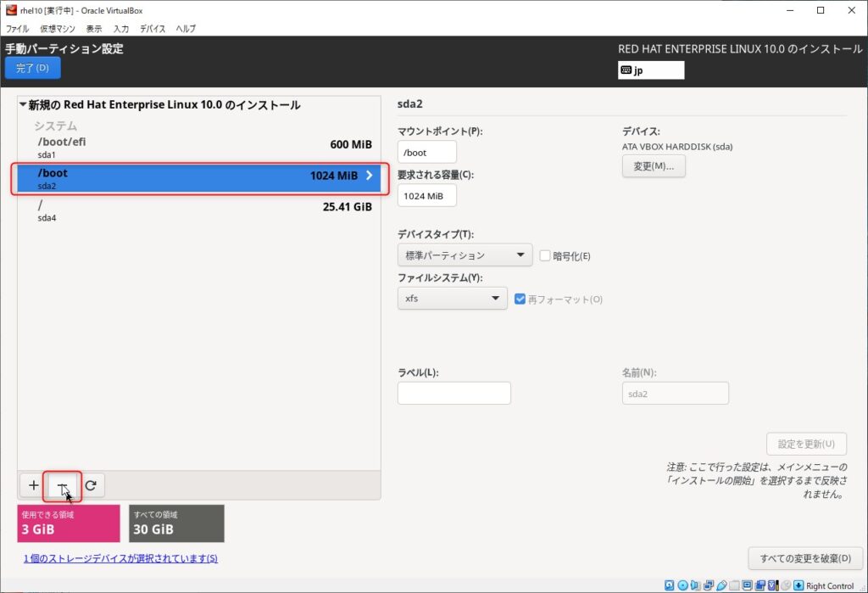The image size is (868, 593).
Task: Click the jp keyboard layout indicator
Action: pyautogui.click(x=650, y=70)
